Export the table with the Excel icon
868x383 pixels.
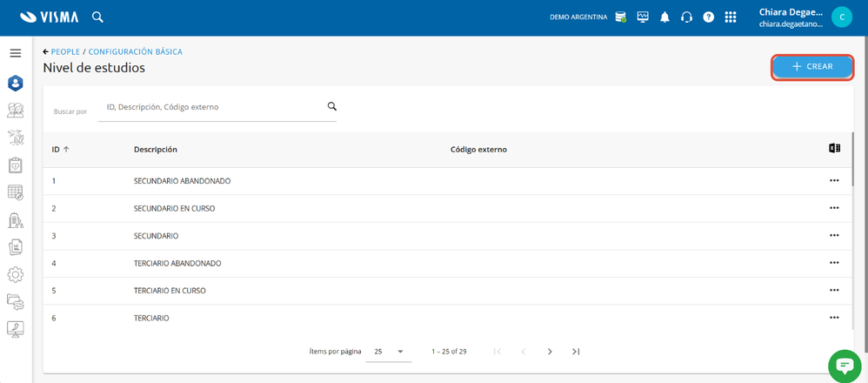[x=834, y=148]
